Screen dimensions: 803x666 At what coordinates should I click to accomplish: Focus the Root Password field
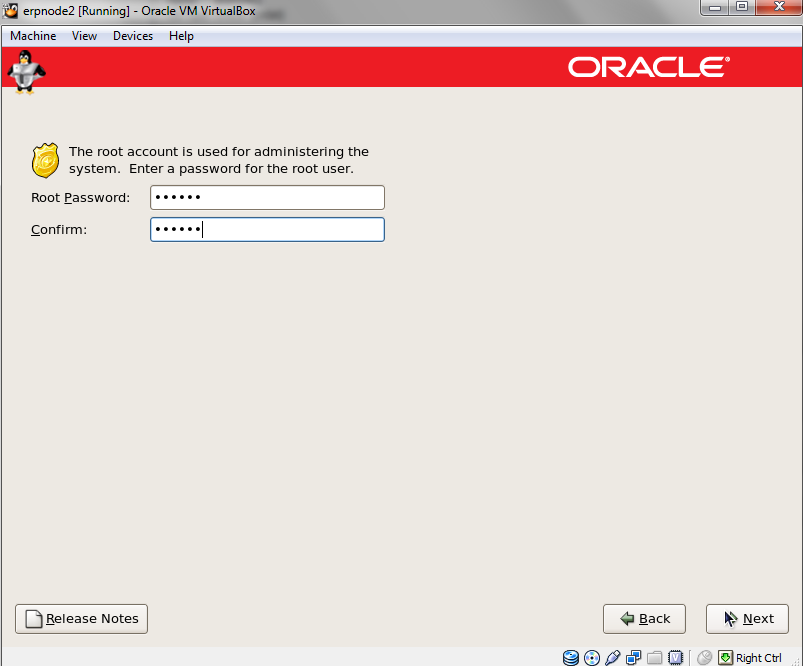267,198
